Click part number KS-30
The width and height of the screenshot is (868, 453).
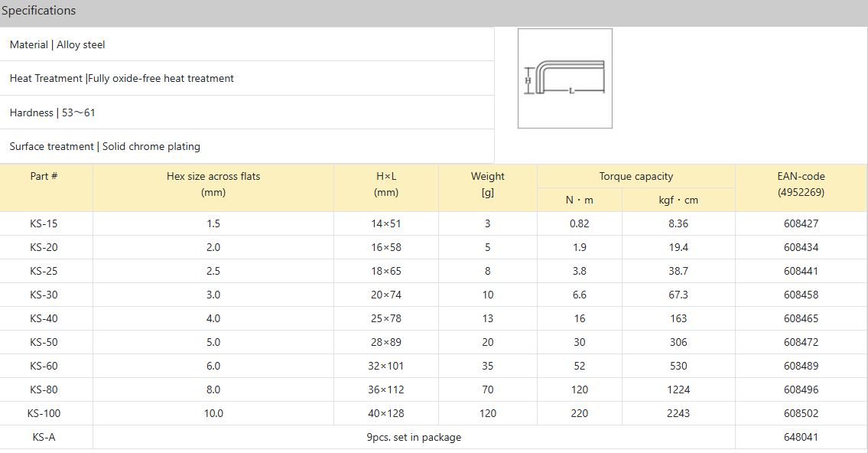coord(44,295)
